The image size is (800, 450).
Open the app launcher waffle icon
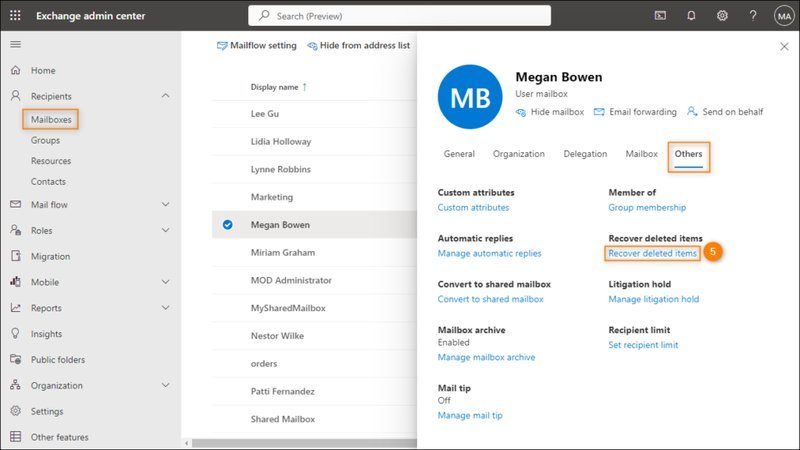click(15, 15)
